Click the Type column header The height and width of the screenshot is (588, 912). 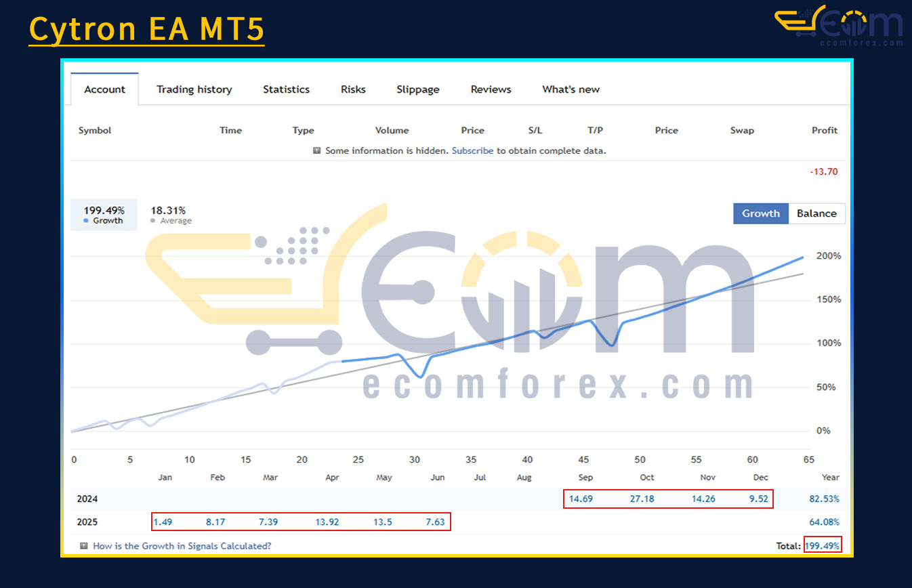click(x=303, y=130)
